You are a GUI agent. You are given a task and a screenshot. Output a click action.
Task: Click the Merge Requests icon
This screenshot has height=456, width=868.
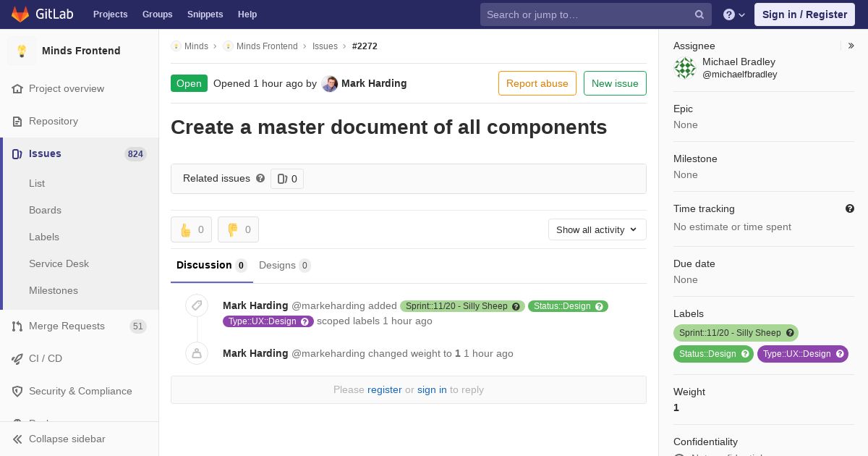point(17,326)
